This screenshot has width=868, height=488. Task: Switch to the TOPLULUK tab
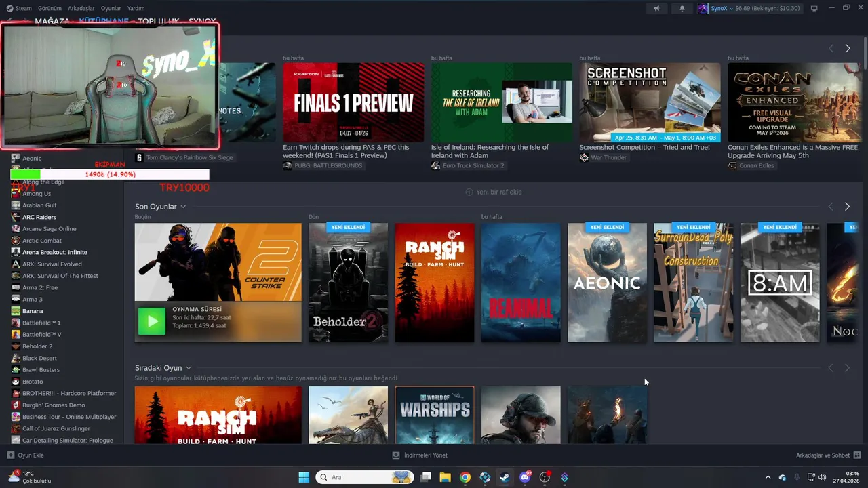pyautogui.click(x=159, y=22)
